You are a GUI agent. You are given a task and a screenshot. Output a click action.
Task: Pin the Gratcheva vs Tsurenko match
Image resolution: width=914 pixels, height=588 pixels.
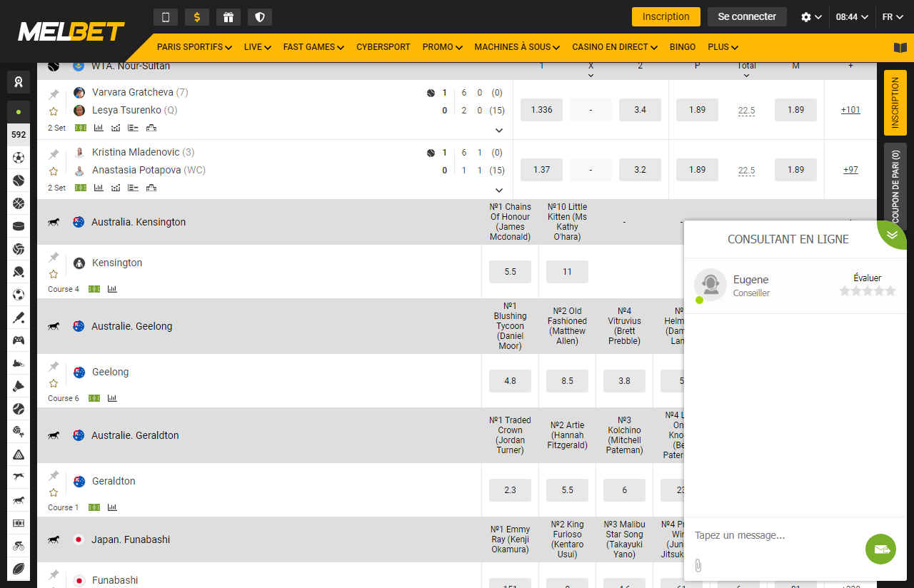(54, 94)
